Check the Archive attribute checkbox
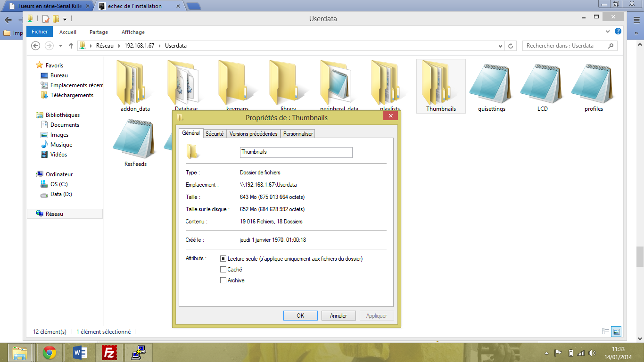This screenshot has height=362, width=644. tap(223, 280)
